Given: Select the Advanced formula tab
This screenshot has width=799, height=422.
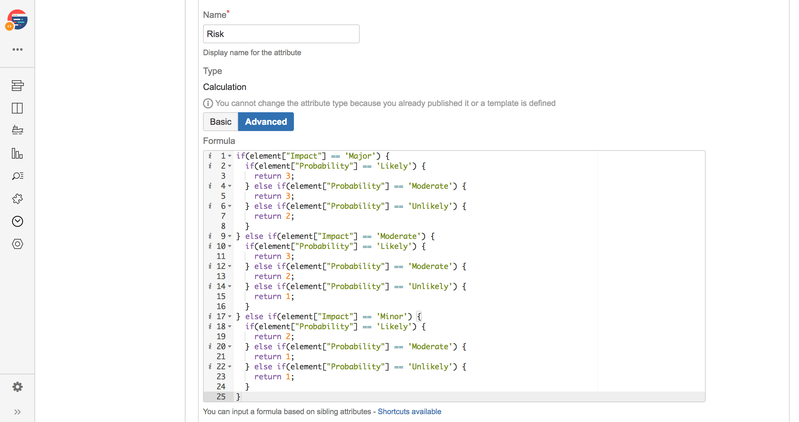Looking at the screenshot, I should click(266, 122).
